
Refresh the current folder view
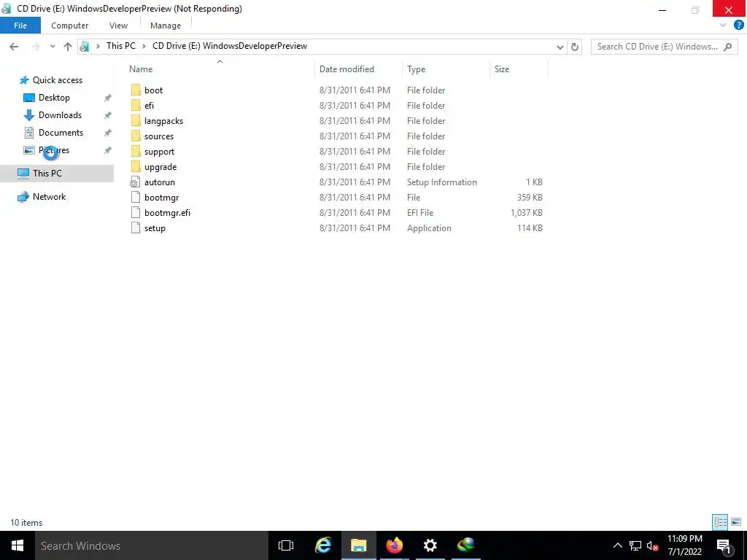coord(575,47)
